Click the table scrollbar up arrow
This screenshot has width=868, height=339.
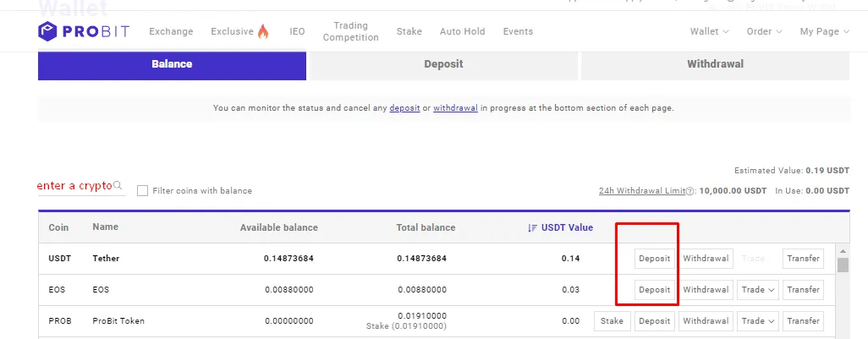(x=843, y=252)
